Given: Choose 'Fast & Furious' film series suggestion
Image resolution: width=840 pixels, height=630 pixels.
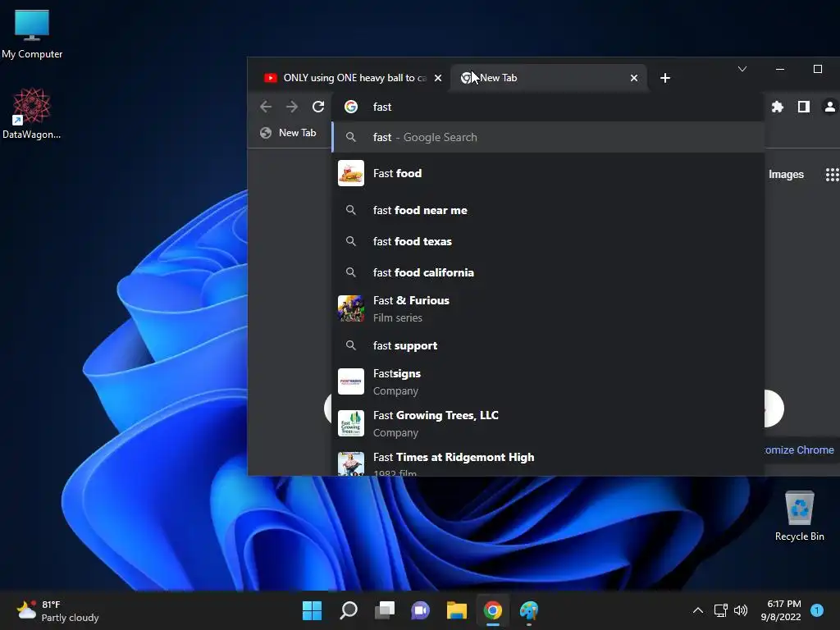Looking at the screenshot, I should pyautogui.click(x=547, y=308).
